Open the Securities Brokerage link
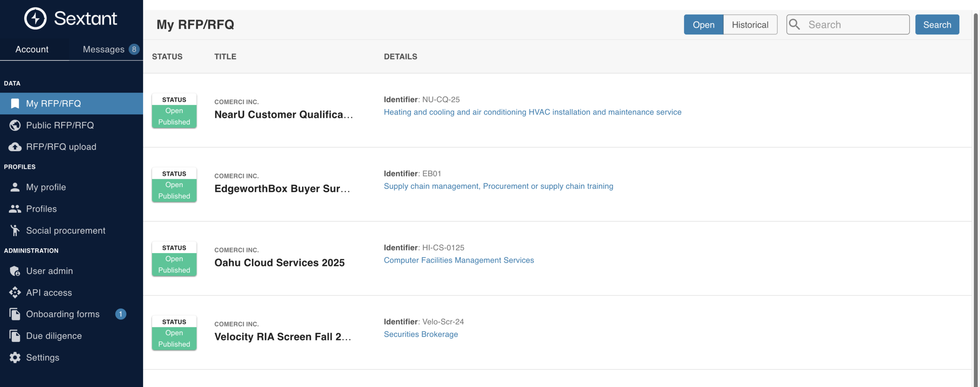980x387 pixels. coord(421,334)
